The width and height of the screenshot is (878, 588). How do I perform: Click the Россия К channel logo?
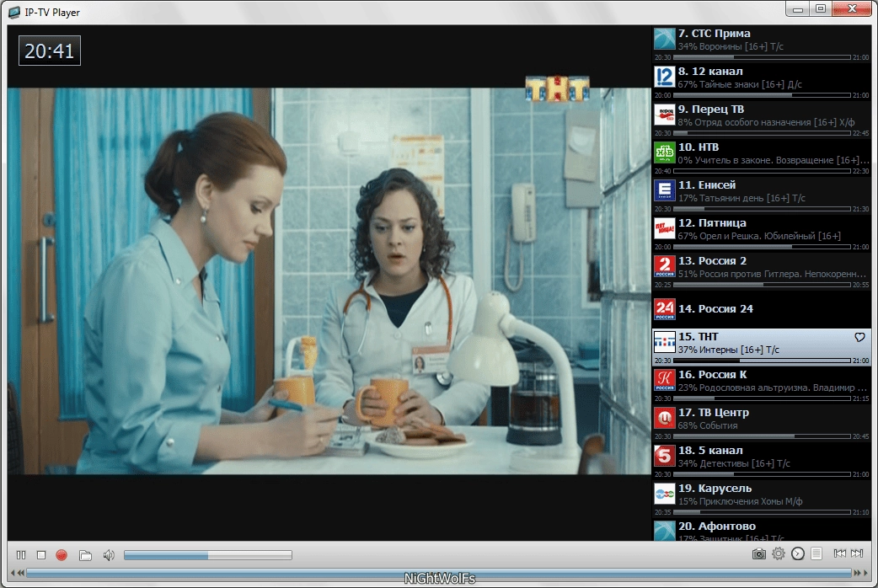[x=665, y=380]
